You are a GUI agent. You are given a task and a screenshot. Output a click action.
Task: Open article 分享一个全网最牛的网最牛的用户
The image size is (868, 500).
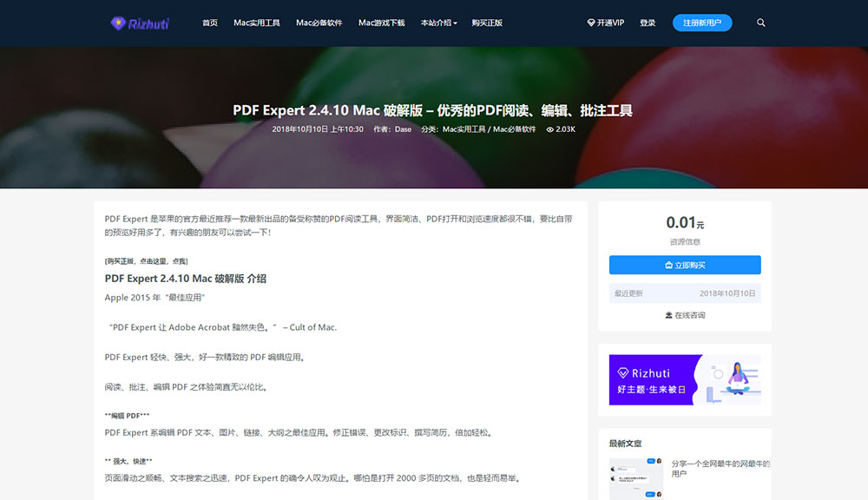(720, 469)
